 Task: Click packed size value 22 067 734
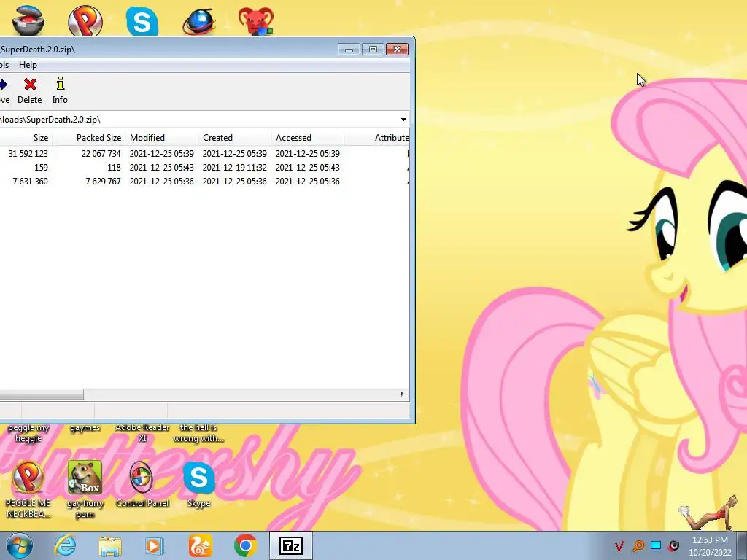click(x=101, y=154)
